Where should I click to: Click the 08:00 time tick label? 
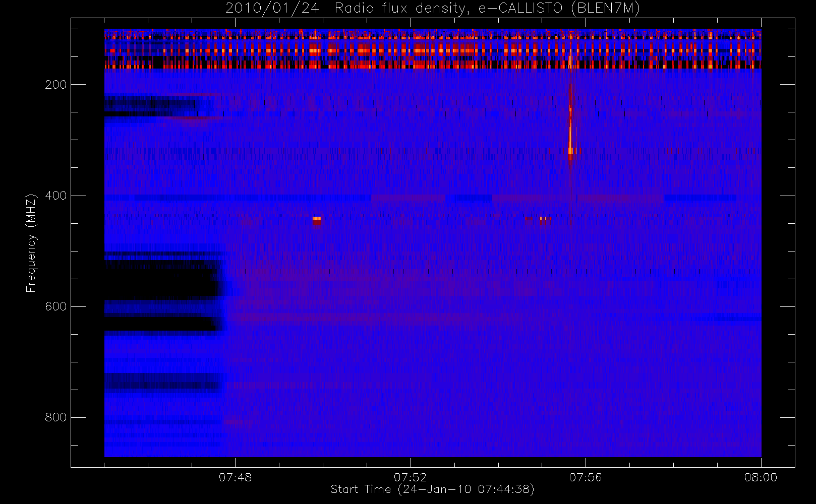click(761, 477)
